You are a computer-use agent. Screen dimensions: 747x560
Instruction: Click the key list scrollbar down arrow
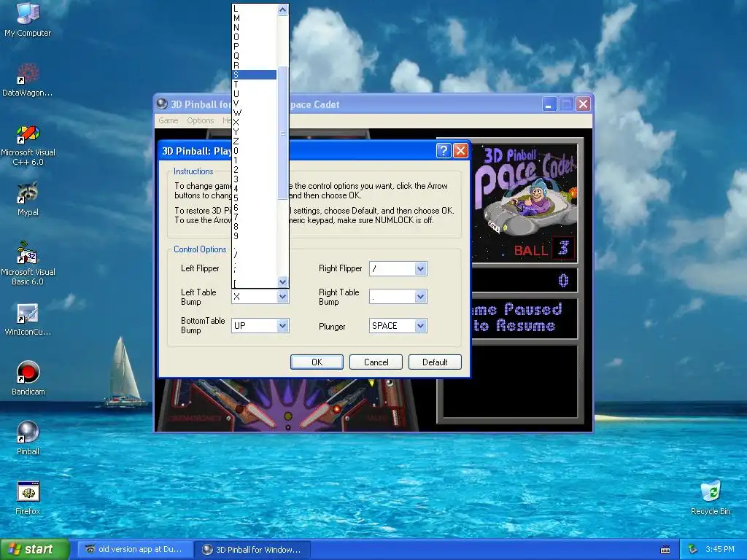(282, 282)
